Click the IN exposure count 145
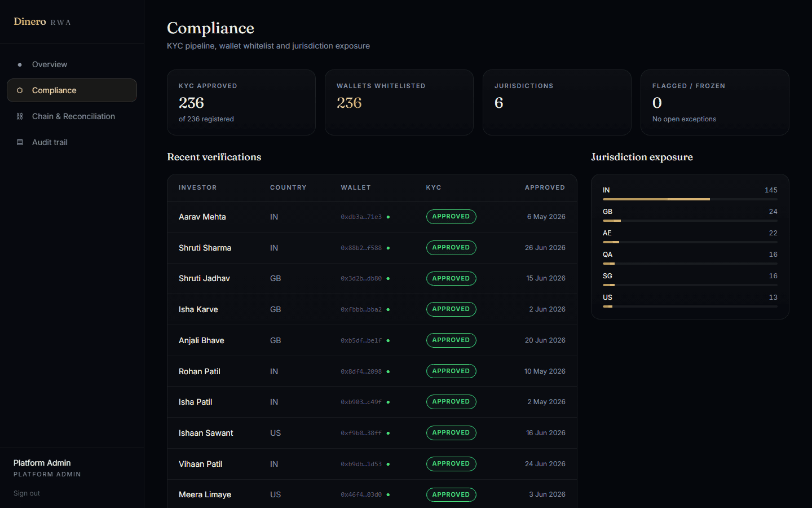812x508 pixels. click(771, 190)
